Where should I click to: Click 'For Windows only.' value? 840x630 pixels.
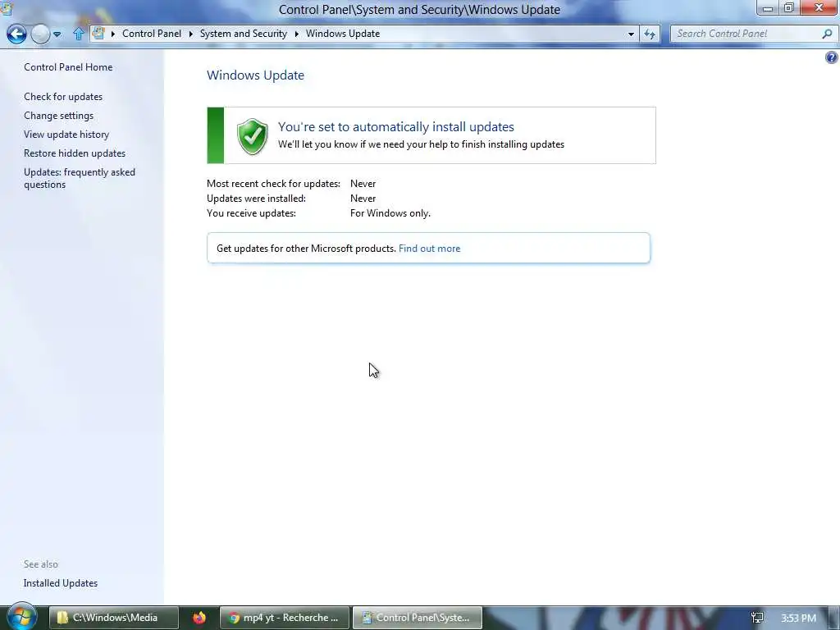tap(390, 213)
